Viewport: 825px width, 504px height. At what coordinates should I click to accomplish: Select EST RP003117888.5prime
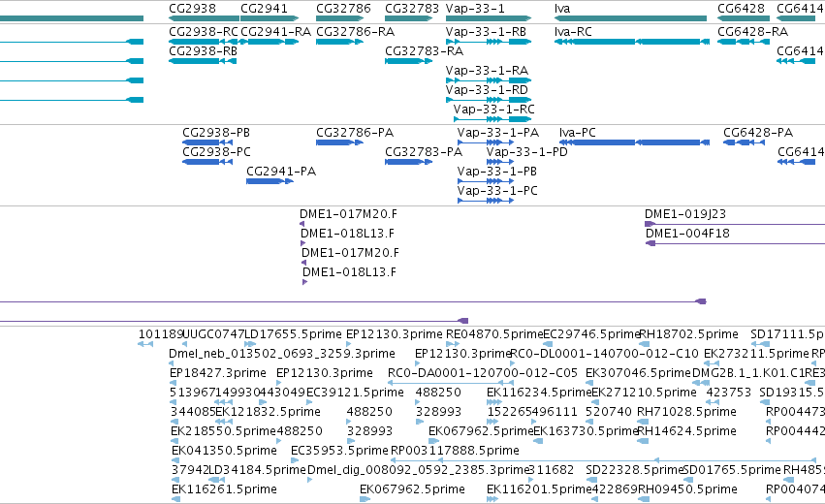click(455, 452)
